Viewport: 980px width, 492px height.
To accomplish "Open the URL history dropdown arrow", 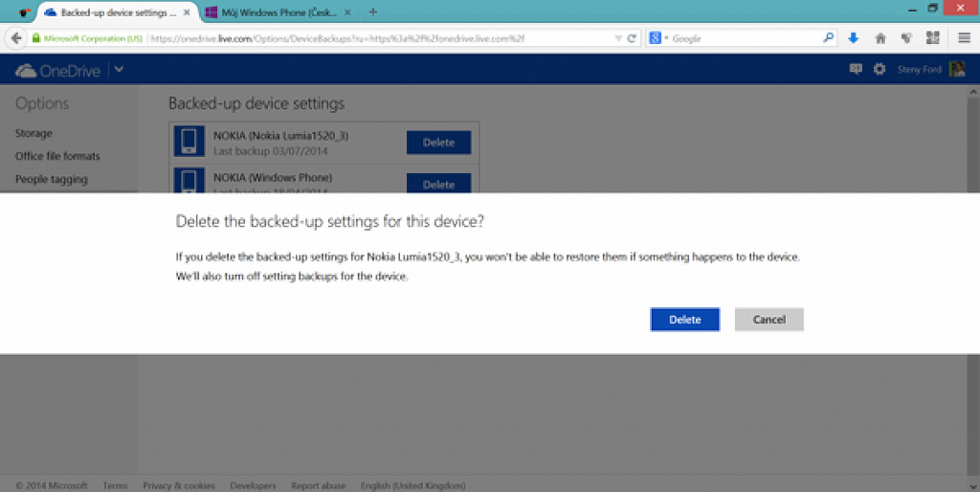I will 618,38.
